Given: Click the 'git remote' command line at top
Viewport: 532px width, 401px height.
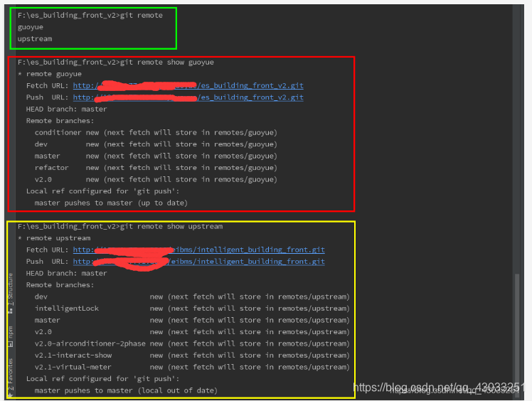Looking at the screenshot, I should point(90,15).
